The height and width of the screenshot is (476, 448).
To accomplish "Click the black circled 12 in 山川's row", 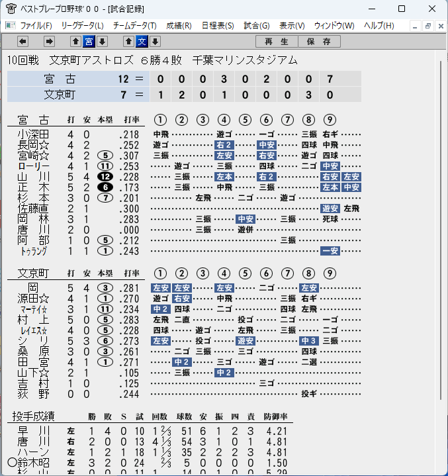I will [105, 177].
